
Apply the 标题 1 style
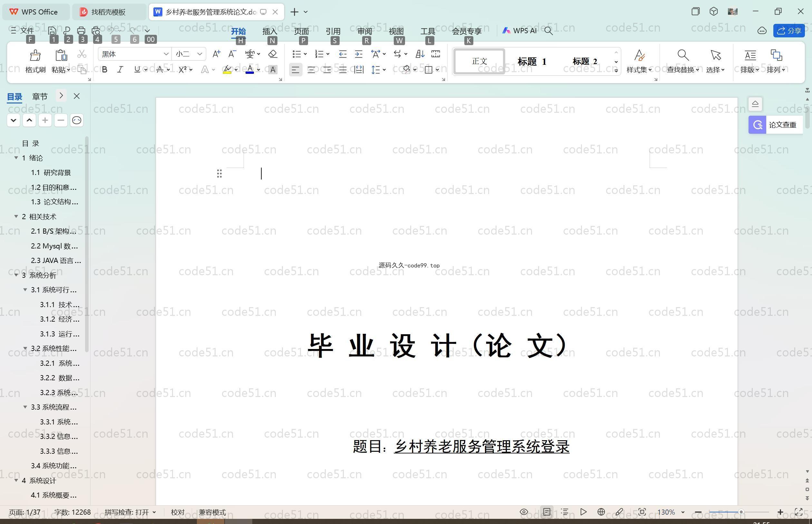coord(532,62)
